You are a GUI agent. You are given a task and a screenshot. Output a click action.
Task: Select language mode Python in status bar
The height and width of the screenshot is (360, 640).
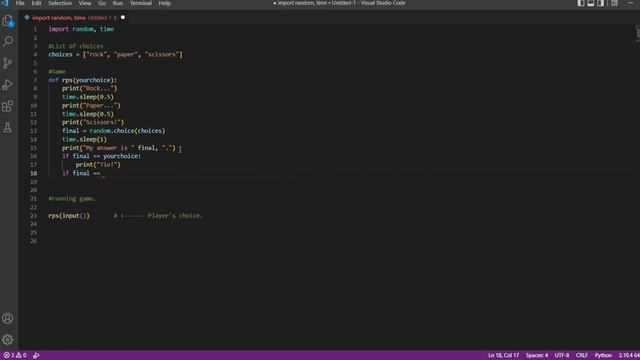603,355
